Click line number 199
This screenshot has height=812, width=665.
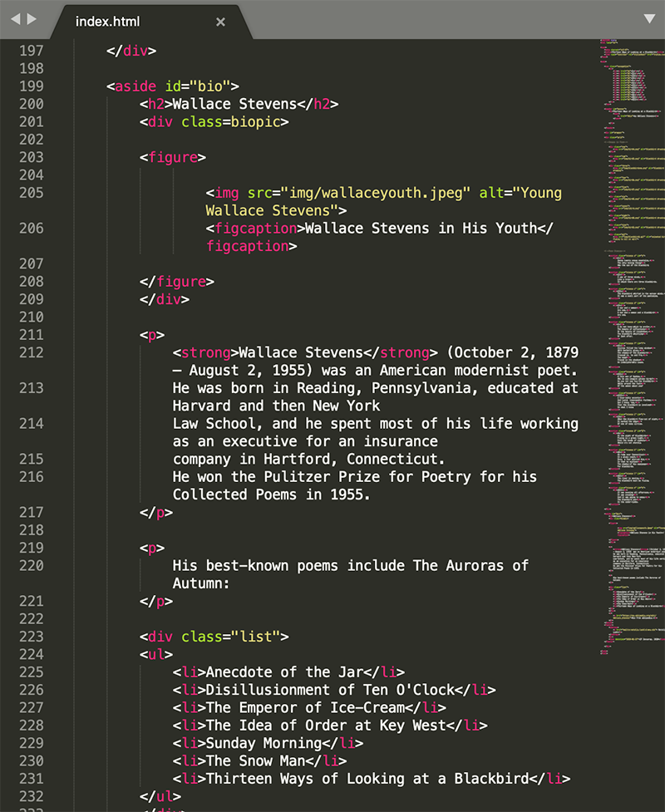coord(31,86)
